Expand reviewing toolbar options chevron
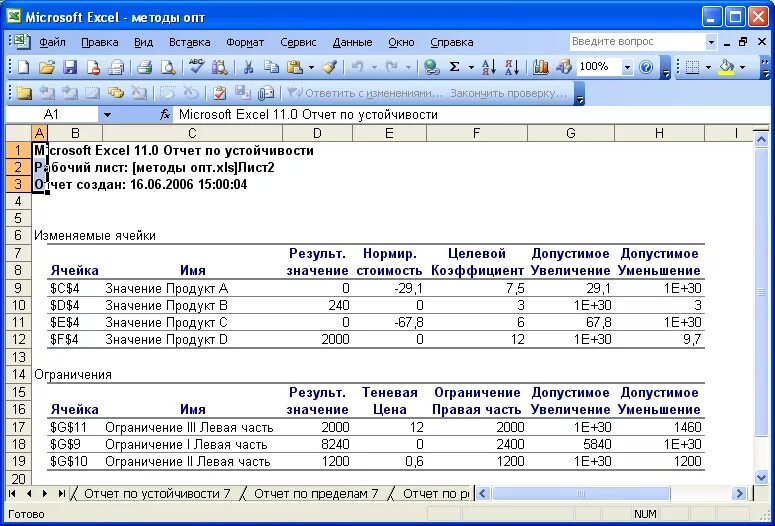The height and width of the screenshot is (526, 775). 580,94
